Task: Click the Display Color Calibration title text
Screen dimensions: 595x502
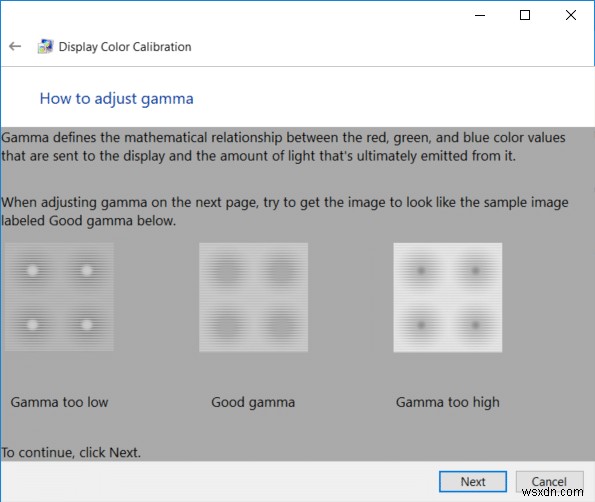Action: (x=125, y=47)
